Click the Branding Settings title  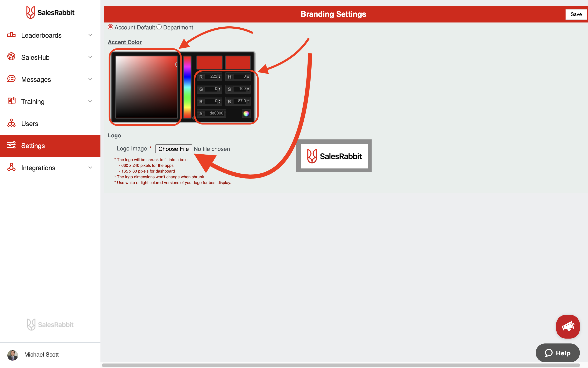pos(333,14)
